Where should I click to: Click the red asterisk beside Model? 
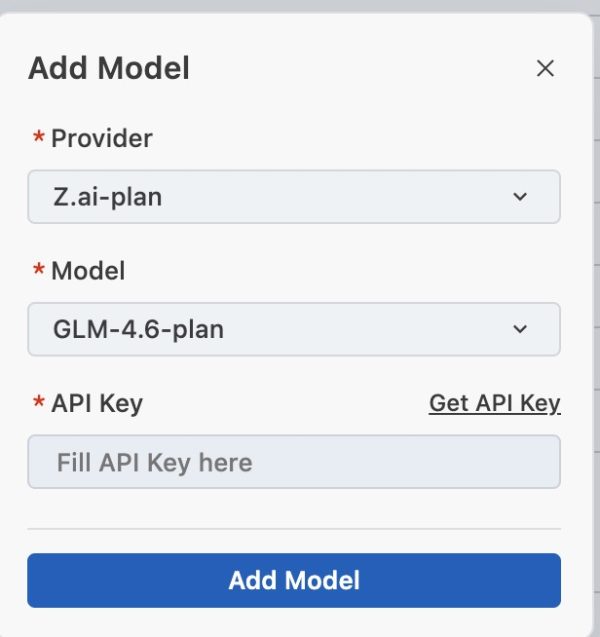point(39,270)
